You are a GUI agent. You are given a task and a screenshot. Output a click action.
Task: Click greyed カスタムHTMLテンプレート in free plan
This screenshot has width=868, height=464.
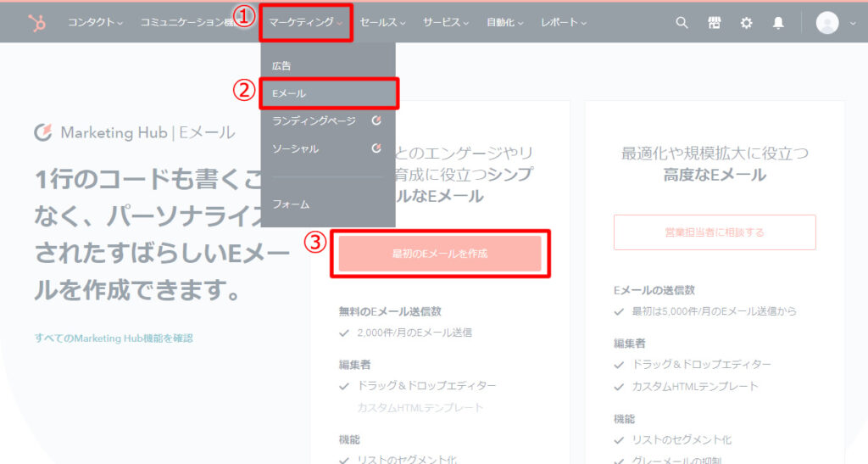(420, 407)
